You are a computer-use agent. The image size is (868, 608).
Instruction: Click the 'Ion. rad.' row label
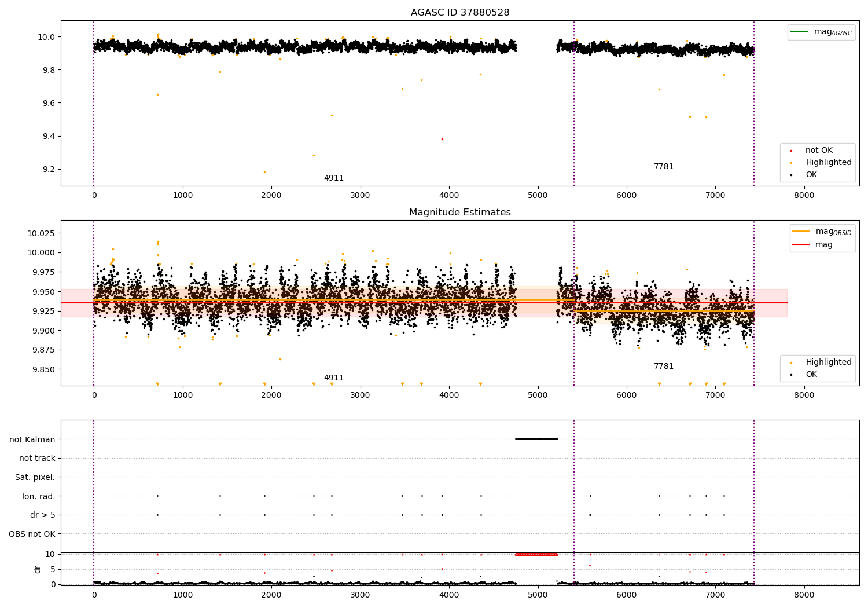tap(39, 496)
